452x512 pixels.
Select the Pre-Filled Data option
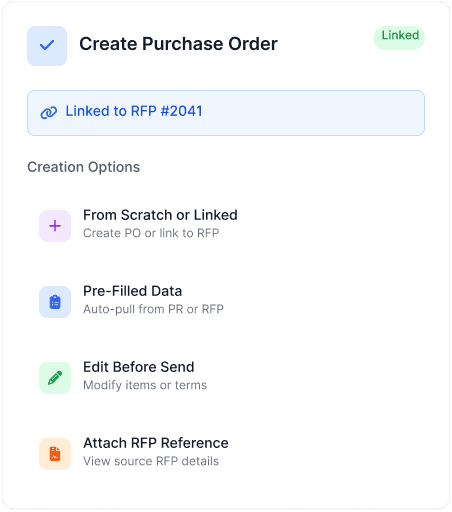click(226, 302)
